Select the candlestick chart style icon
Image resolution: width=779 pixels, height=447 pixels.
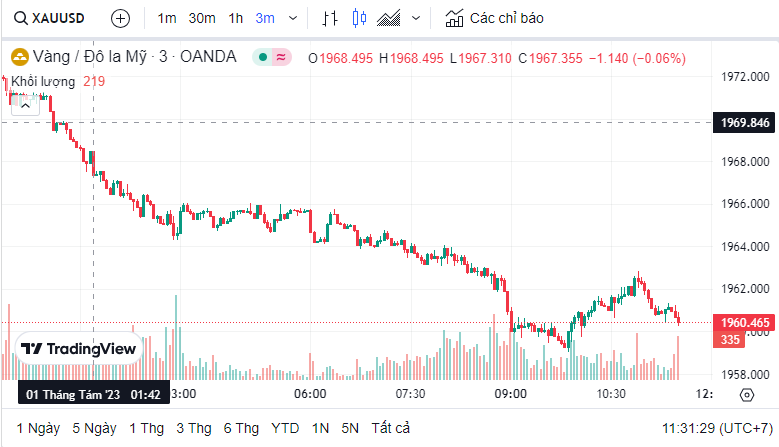360,18
